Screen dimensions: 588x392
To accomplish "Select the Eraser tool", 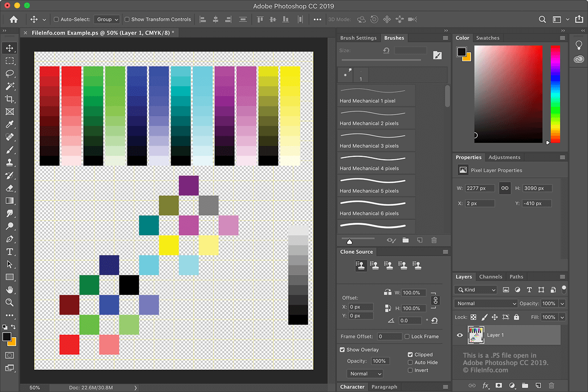I will click(x=10, y=188).
